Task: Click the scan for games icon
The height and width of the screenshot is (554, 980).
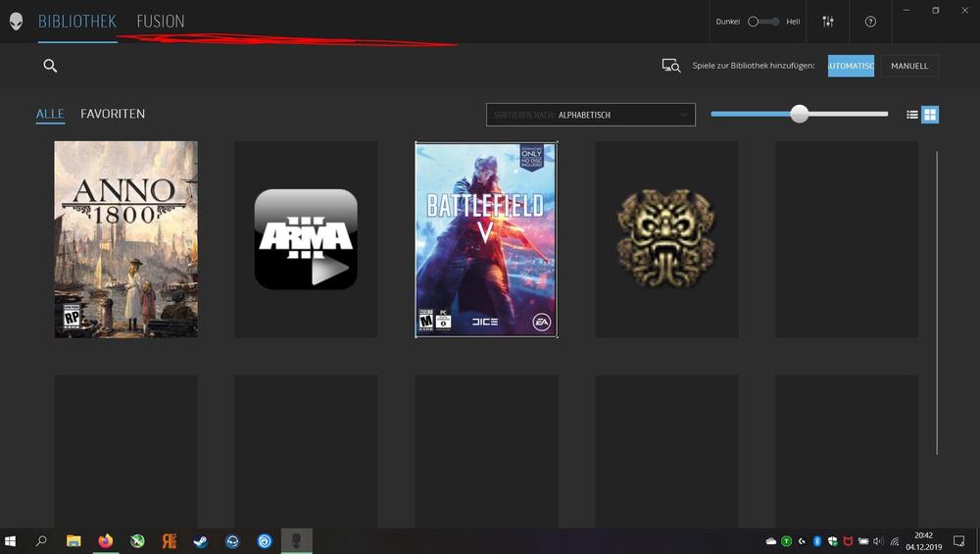Action: 670,66
